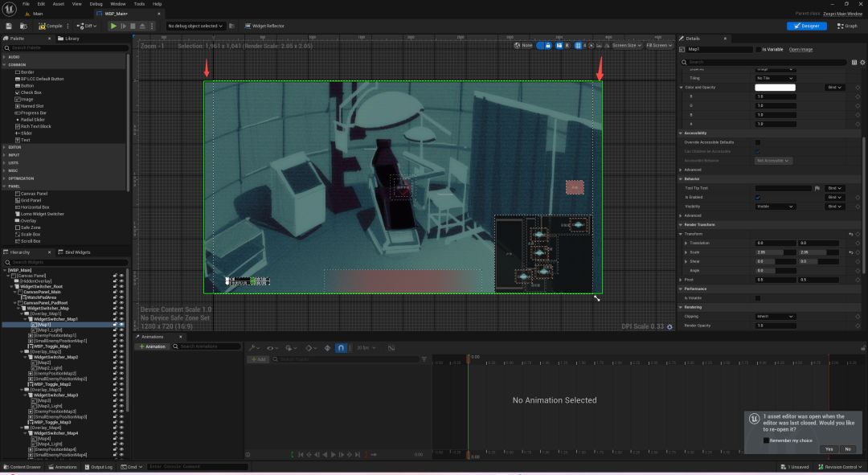Toggle the lock icon for Map1 in Hierarchy
Viewport: 868px width, 475px height.
[115, 325]
